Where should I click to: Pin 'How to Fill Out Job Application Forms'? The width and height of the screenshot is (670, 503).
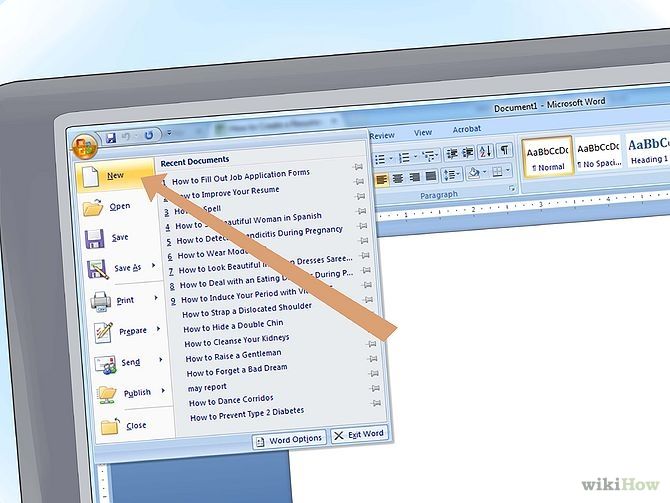358,167
